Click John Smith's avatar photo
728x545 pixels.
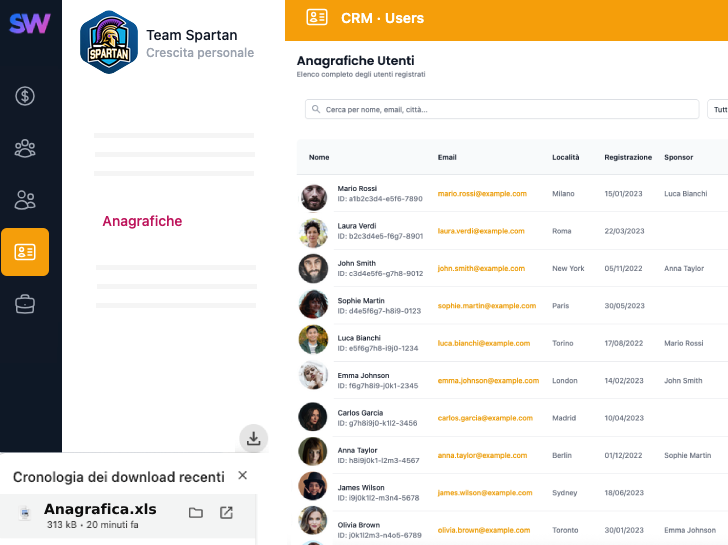[313, 268]
